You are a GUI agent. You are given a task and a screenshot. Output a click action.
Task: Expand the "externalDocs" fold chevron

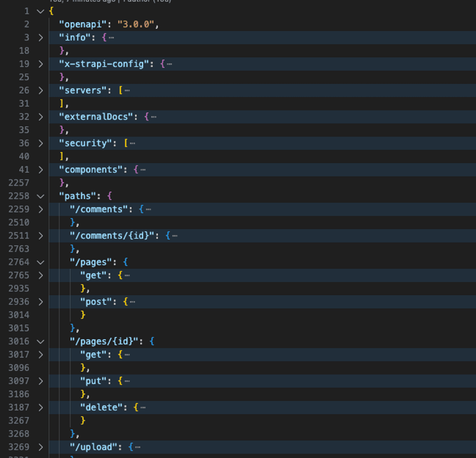point(41,117)
